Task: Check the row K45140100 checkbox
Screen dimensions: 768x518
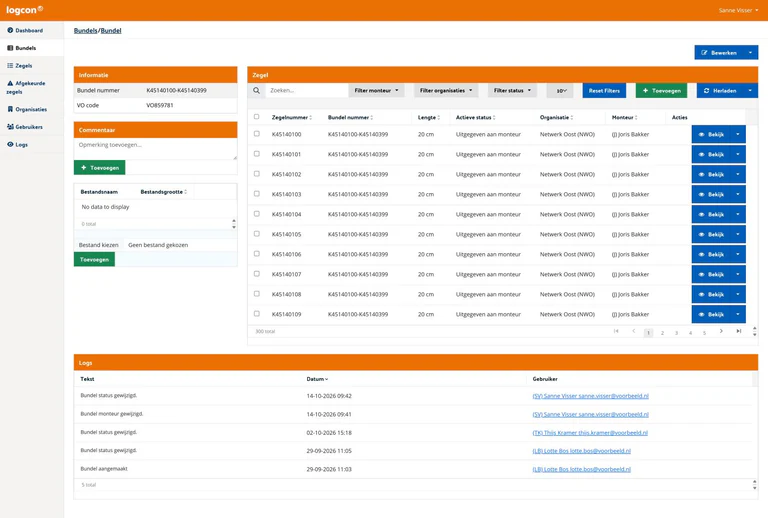Action: coord(257,134)
